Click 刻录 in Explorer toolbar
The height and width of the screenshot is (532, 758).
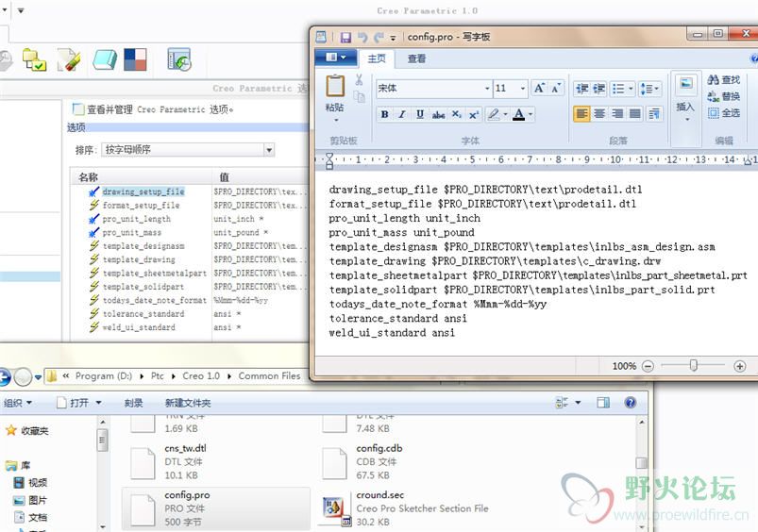(133, 403)
